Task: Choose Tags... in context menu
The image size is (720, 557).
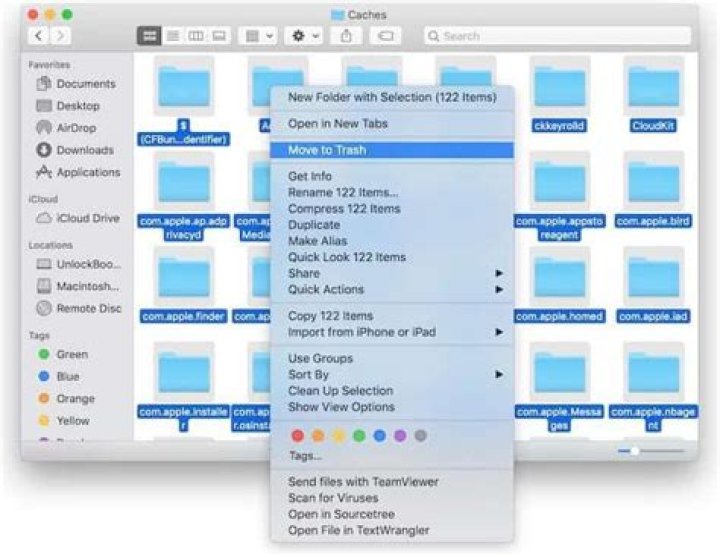Action: click(392, 456)
